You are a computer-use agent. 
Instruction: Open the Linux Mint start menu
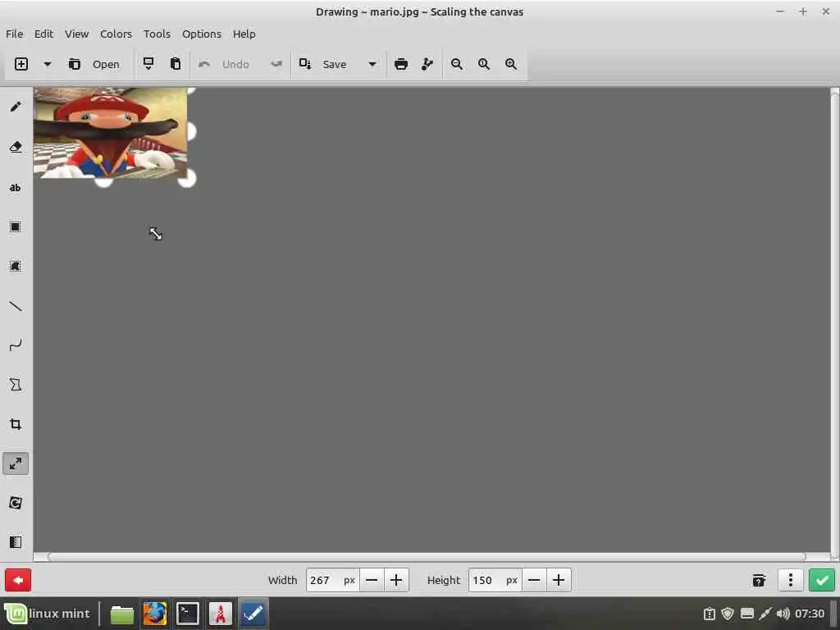point(48,614)
